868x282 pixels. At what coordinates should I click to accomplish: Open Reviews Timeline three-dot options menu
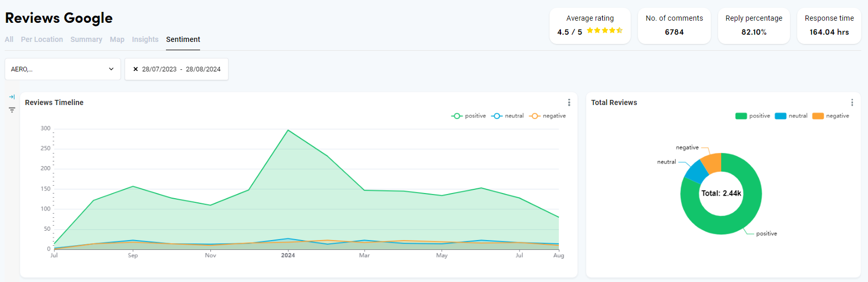point(569,102)
